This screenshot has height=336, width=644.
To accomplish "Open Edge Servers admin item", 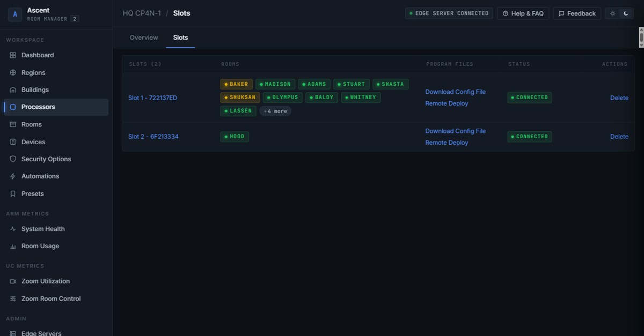I will tap(56, 333).
